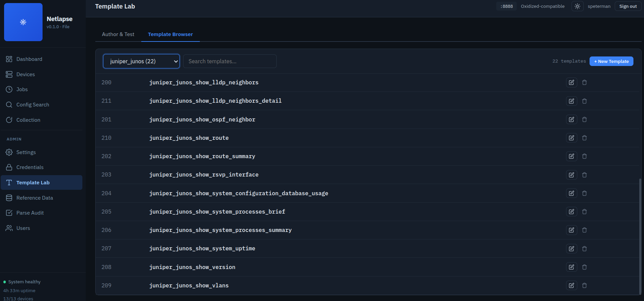
Task: Click template ID 204
Action: pos(107,193)
